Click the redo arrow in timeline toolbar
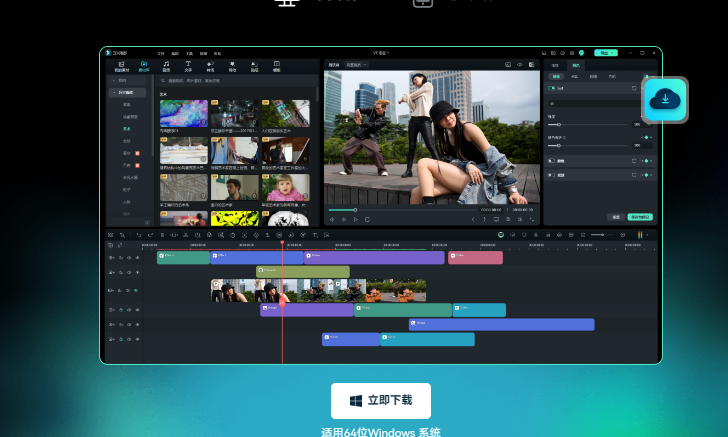The height and width of the screenshot is (437, 728). 150,235
